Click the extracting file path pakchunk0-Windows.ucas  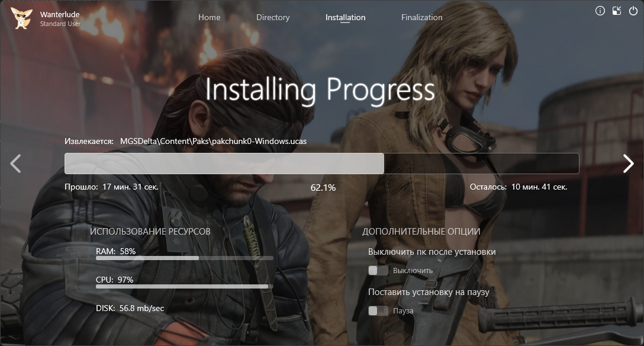(x=213, y=141)
